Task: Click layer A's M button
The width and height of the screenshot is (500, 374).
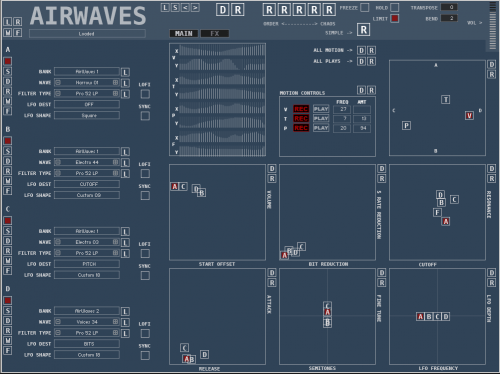Action: (8, 101)
